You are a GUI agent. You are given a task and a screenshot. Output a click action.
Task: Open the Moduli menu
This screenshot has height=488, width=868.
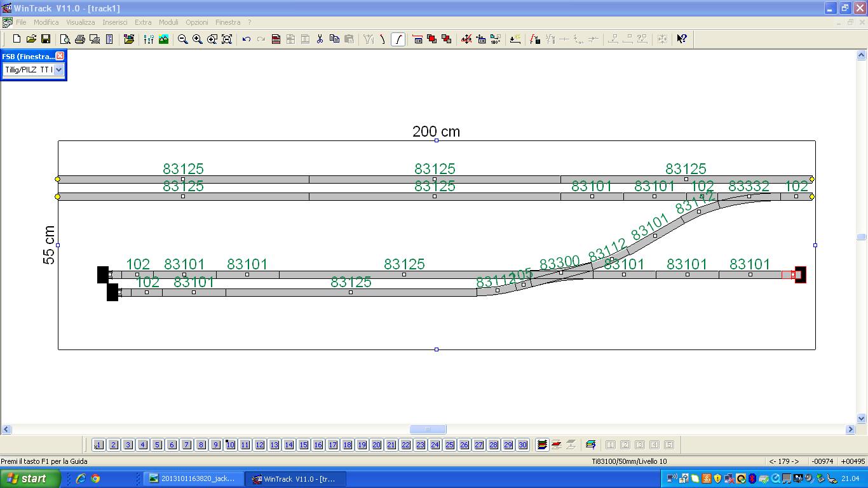click(169, 22)
